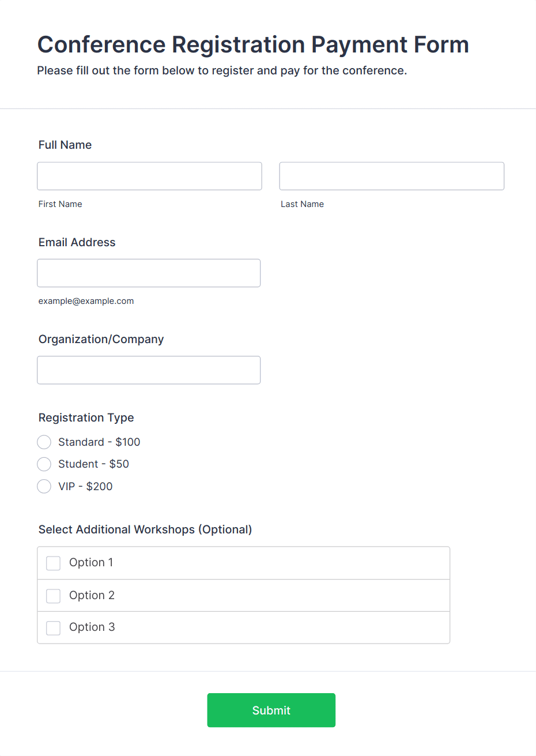Click the Registration Type section label
This screenshot has width=536, height=756.
pyautogui.click(x=86, y=418)
